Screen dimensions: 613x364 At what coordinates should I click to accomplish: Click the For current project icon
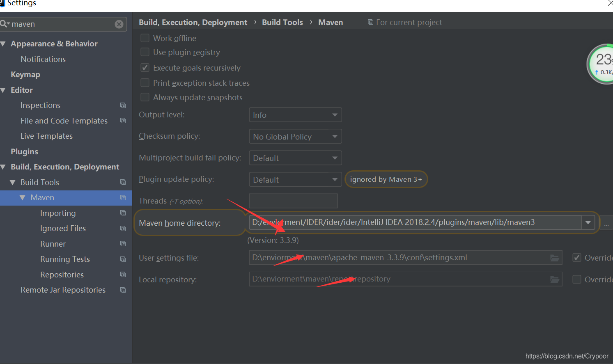(370, 22)
